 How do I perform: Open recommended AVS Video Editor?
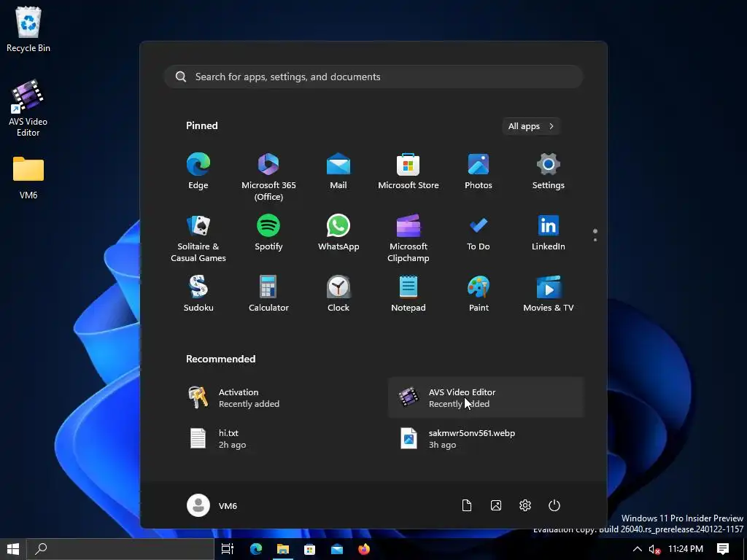(485, 397)
